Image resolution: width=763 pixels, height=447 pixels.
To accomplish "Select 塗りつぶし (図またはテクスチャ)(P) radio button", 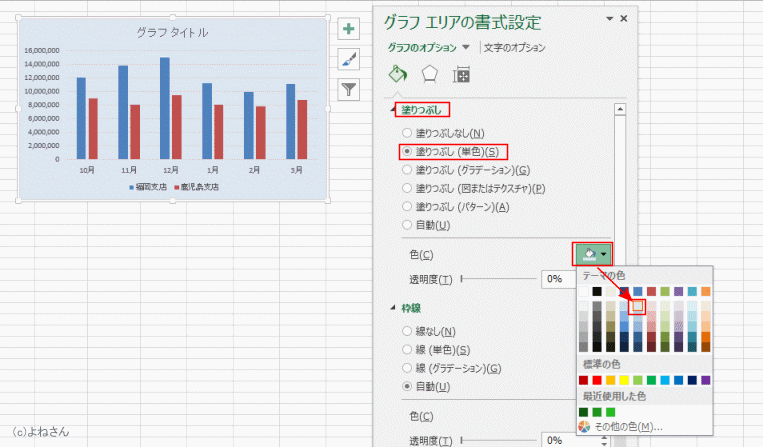I will click(407, 188).
